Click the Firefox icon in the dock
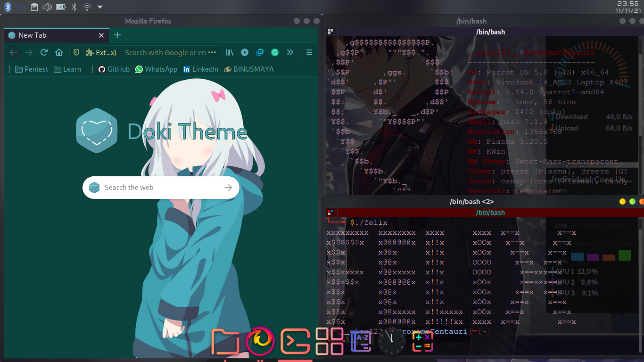The height and width of the screenshot is (362, 644). (x=260, y=340)
